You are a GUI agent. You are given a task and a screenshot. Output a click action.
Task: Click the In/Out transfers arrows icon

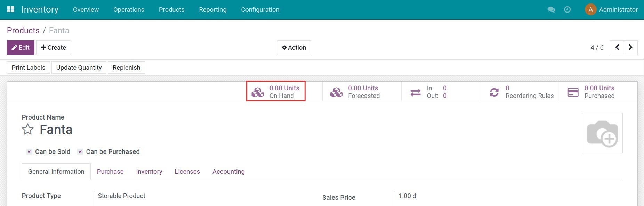pyautogui.click(x=415, y=92)
